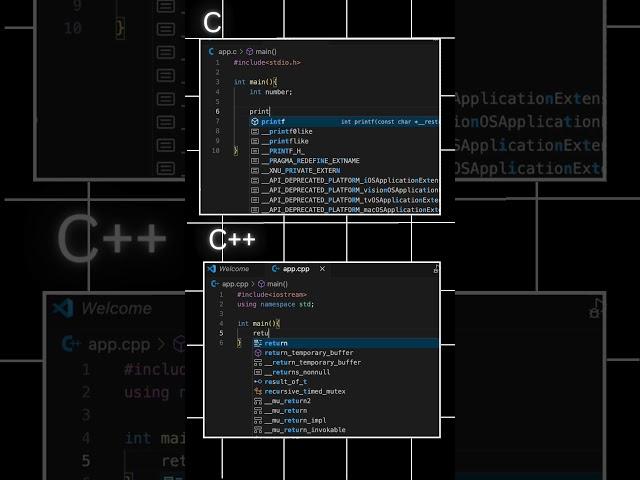
Task: Select __mu_return2 suggestion
Action: click(x=346, y=401)
